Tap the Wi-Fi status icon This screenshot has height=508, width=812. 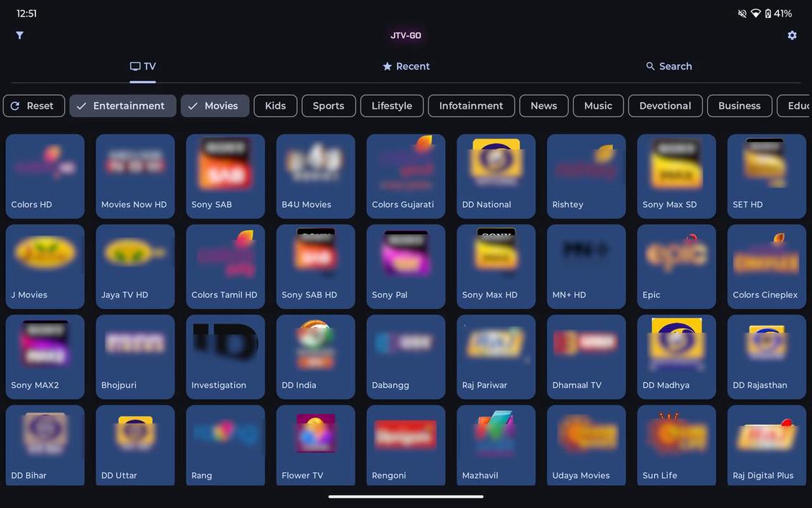point(755,14)
